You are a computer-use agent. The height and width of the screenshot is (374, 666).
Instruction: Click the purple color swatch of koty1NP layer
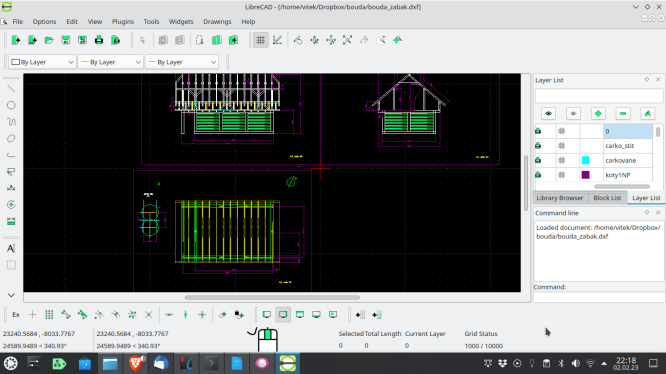[x=585, y=175]
